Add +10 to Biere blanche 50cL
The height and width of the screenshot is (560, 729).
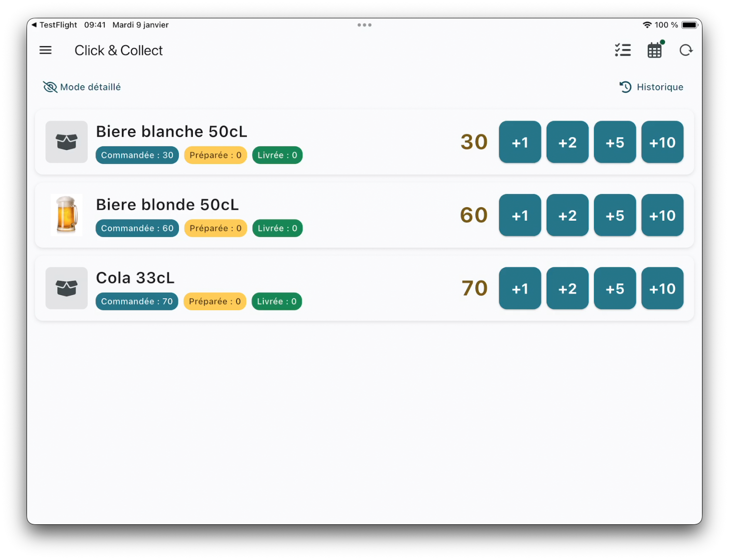tap(662, 142)
